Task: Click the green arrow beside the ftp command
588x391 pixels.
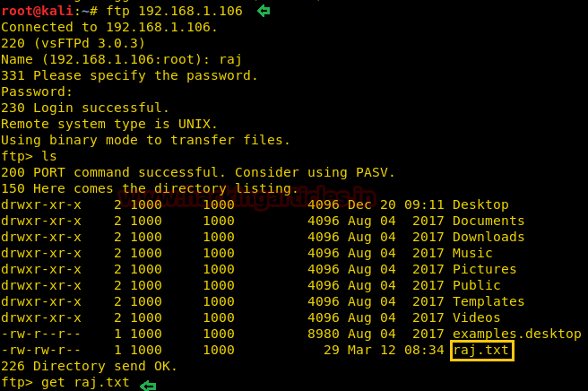Action: (264, 11)
